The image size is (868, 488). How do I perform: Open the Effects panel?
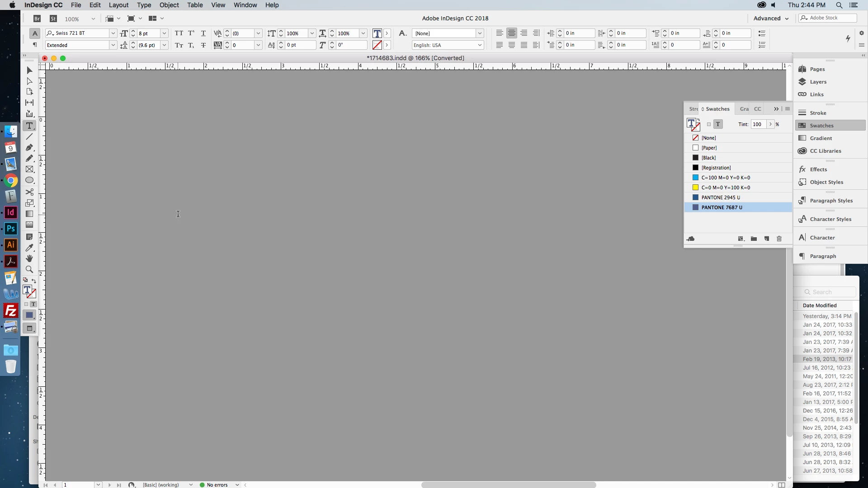pos(831,169)
